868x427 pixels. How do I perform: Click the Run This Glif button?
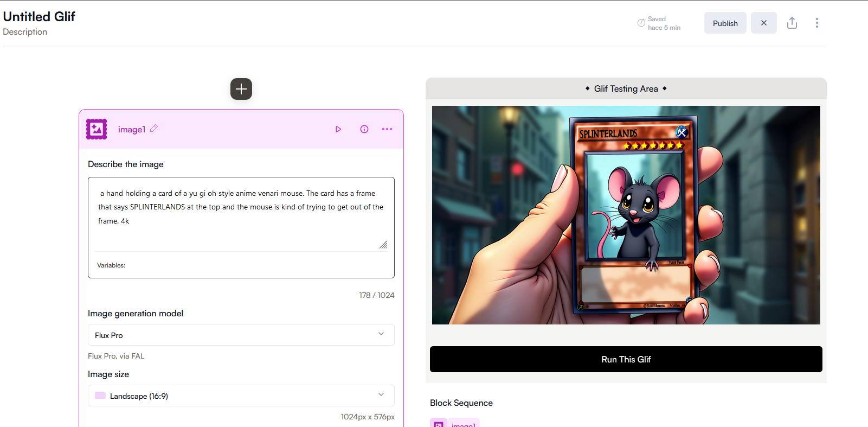tap(626, 359)
